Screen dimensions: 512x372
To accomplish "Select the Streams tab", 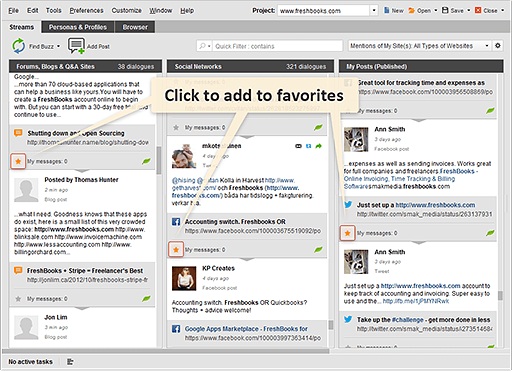I will point(21,27).
